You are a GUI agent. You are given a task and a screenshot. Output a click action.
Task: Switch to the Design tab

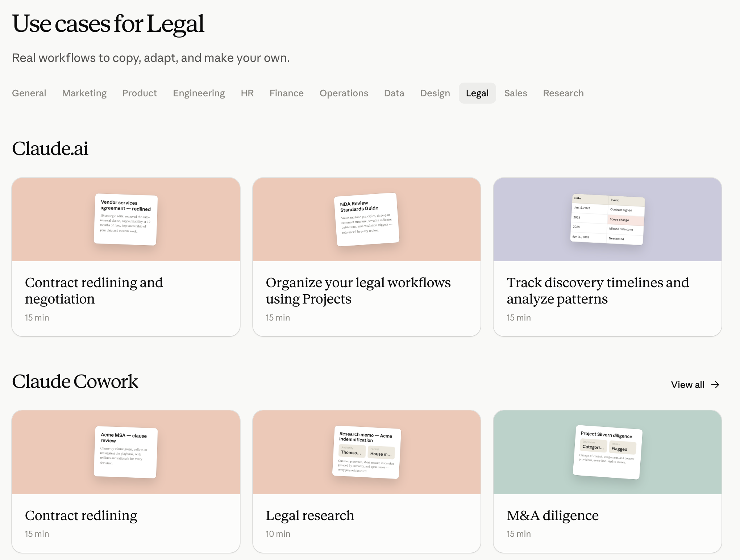click(x=435, y=93)
